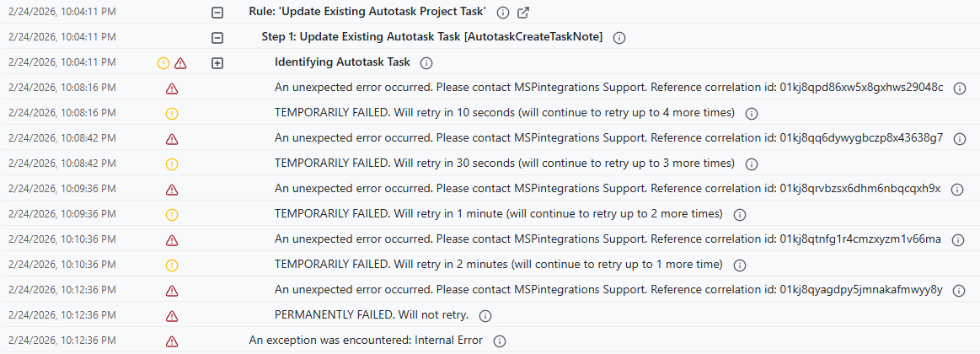The image size is (980, 354).
Task: Click info icon for retry in 2 minutes
Action: (x=740, y=265)
